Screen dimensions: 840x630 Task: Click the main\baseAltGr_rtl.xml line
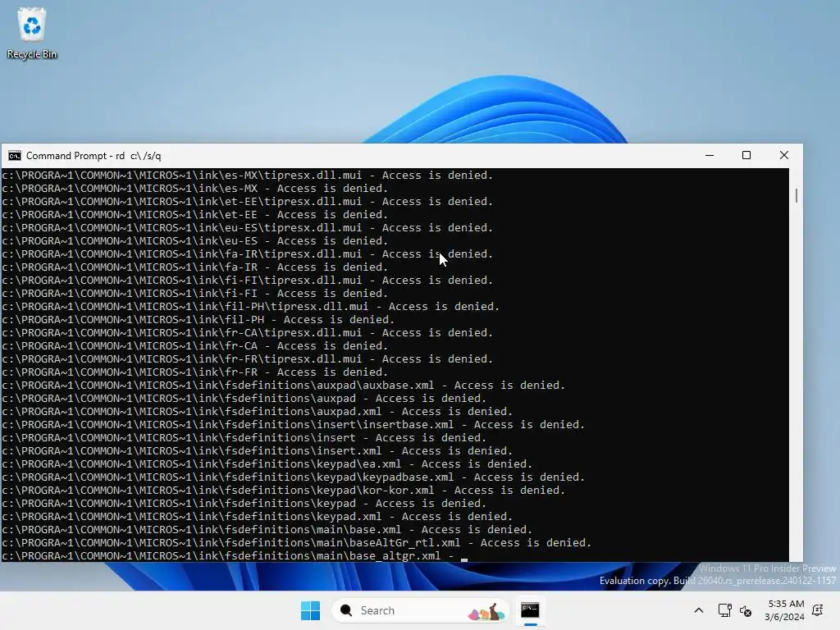coord(296,543)
